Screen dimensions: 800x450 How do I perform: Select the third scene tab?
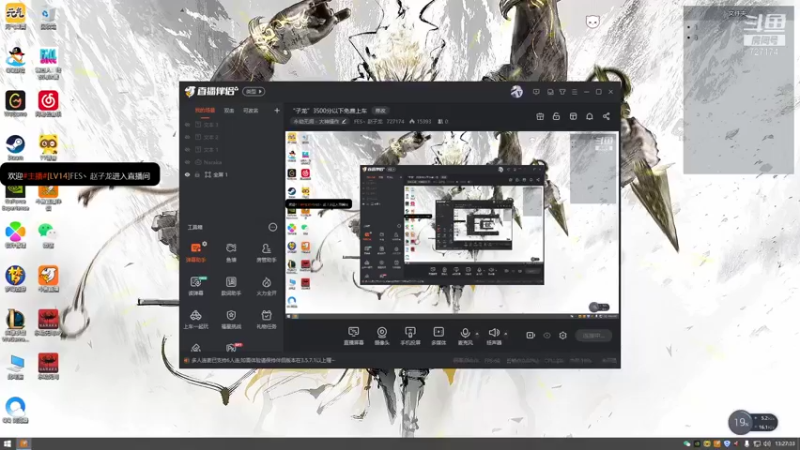tap(250, 110)
